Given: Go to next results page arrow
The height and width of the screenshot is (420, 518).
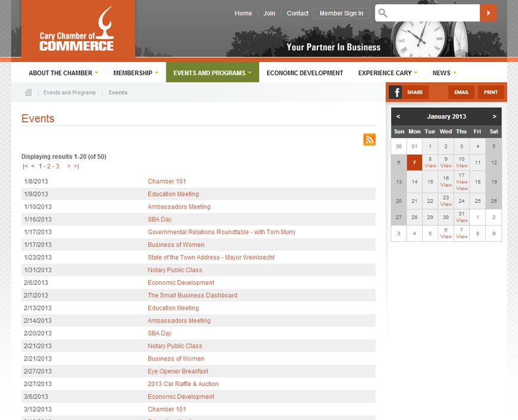Looking at the screenshot, I should (x=69, y=166).
